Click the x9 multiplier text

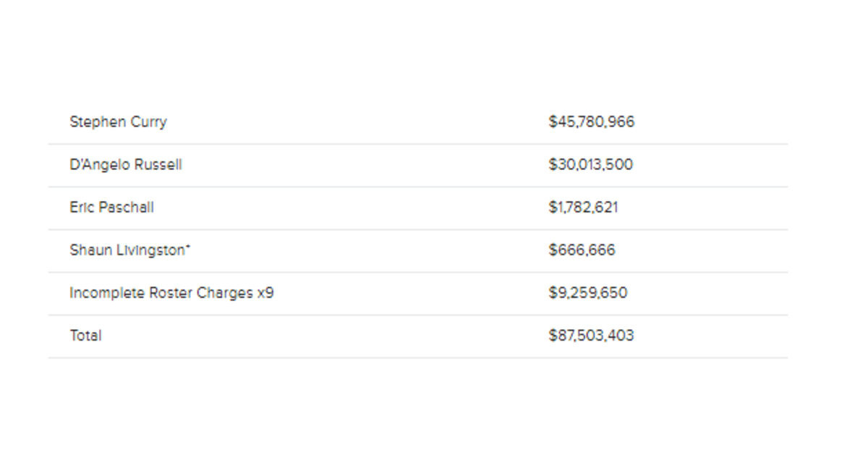265,293
